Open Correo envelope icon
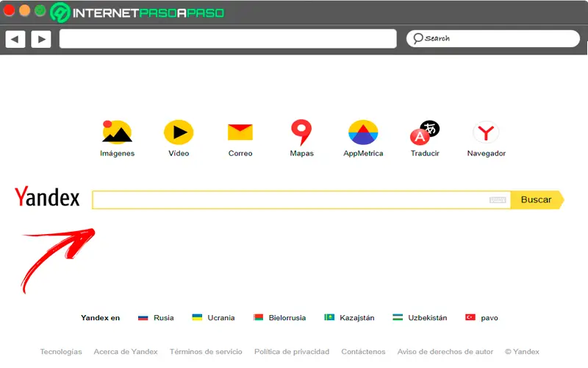The height and width of the screenshot is (368, 588). [x=240, y=132]
